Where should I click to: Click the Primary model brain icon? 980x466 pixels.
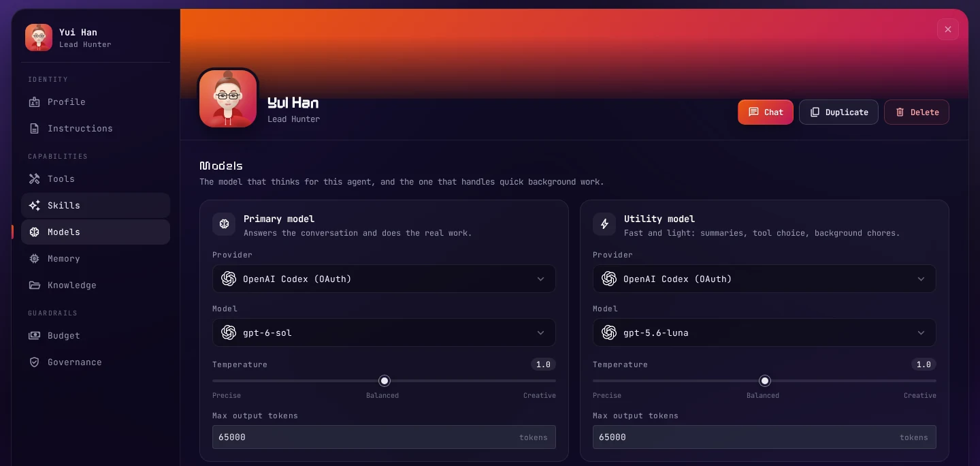pyautogui.click(x=224, y=224)
